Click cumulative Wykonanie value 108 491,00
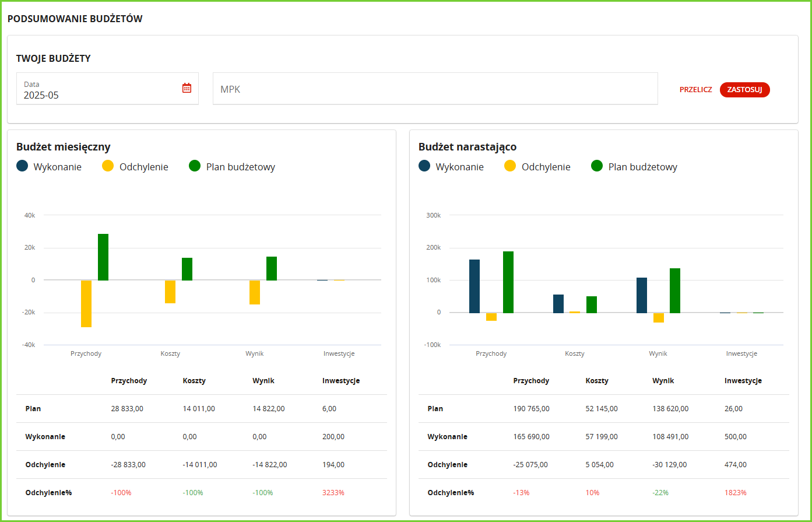Screen dimensions: 812x522 pyautogui.click(x=670, y=437)
